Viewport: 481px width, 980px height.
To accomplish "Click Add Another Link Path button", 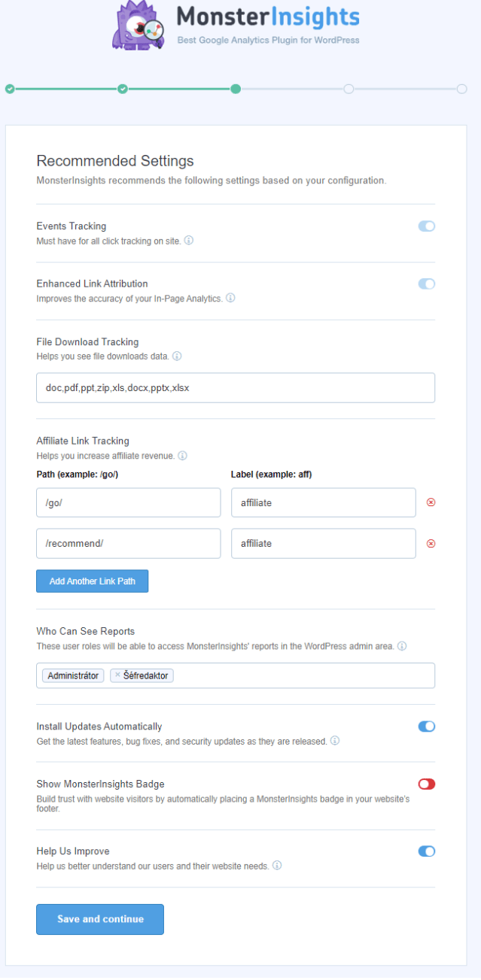I will pos(92,581).
